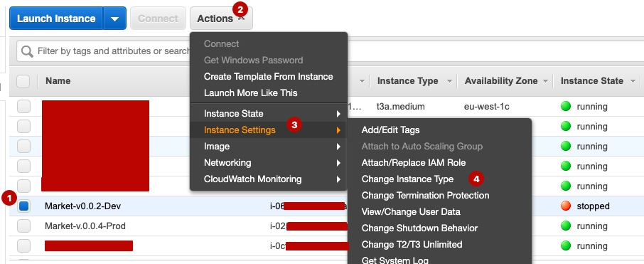Click the red stopped status indicator
644x264 pixels.
point(566,206)
